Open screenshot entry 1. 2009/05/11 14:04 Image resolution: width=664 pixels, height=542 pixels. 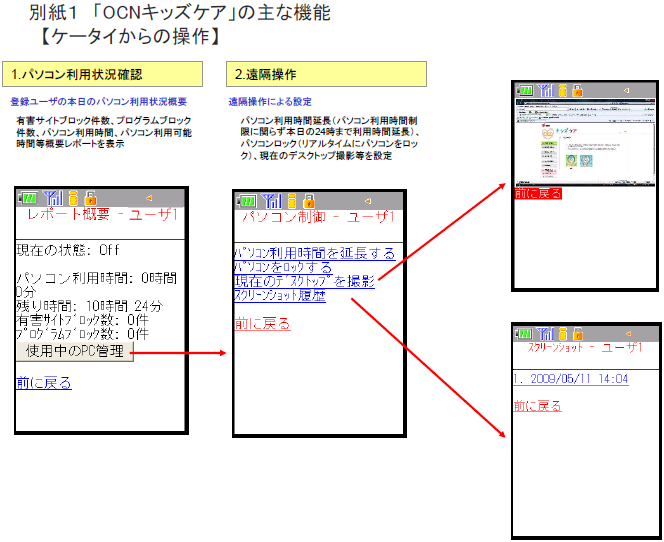(570, 379)
